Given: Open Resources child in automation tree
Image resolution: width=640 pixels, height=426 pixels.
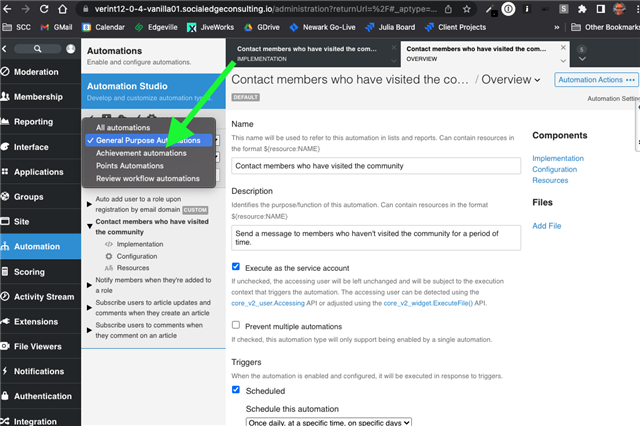Looking at the screenshot, I should pyautogui.click(x=133, y=268).
